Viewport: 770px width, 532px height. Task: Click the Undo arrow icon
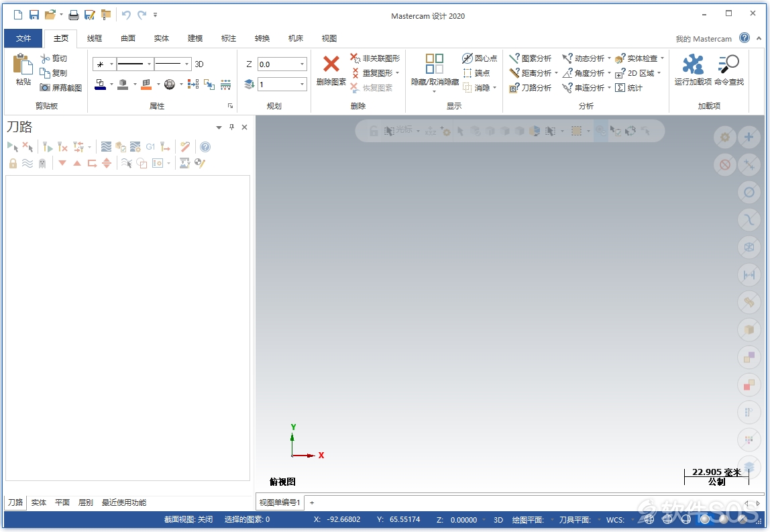point(126,15)
